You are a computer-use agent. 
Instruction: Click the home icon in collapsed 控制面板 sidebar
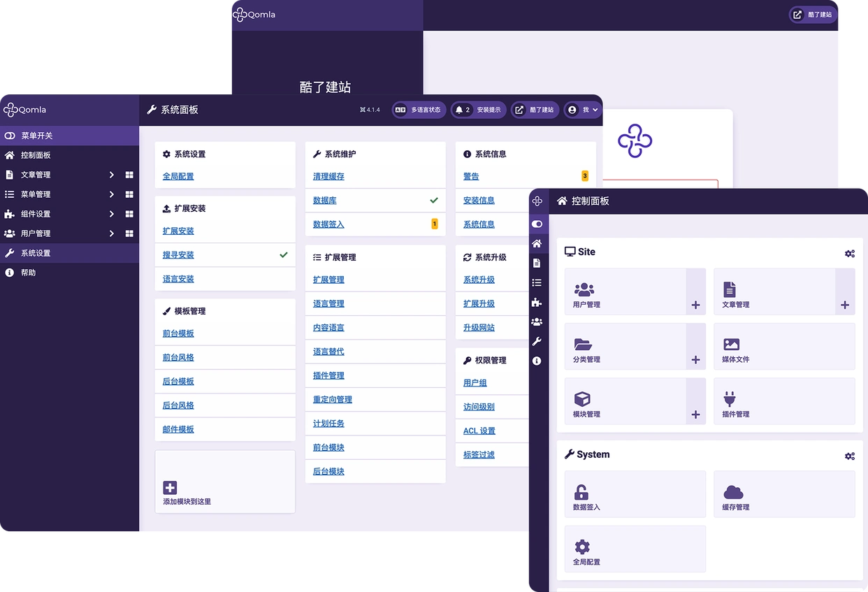tap(537, 243)
